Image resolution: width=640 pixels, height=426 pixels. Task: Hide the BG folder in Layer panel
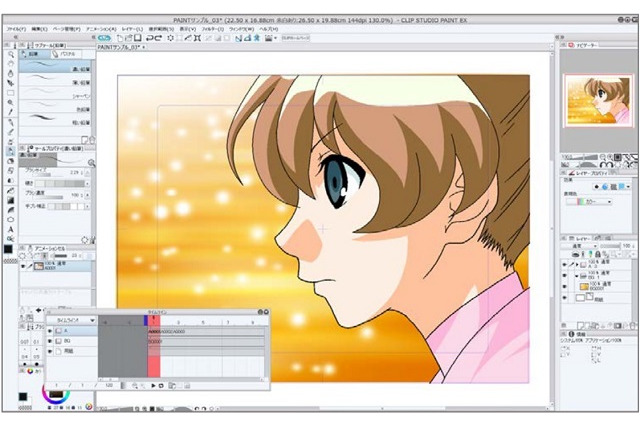point(564,275)
